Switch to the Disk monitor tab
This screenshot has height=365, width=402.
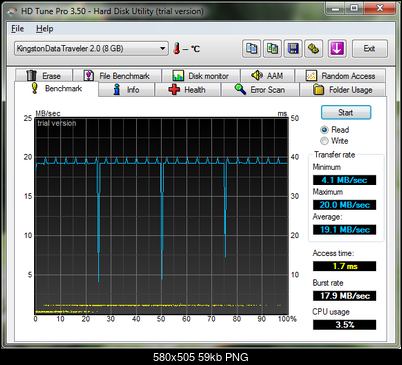coord(201,76)
